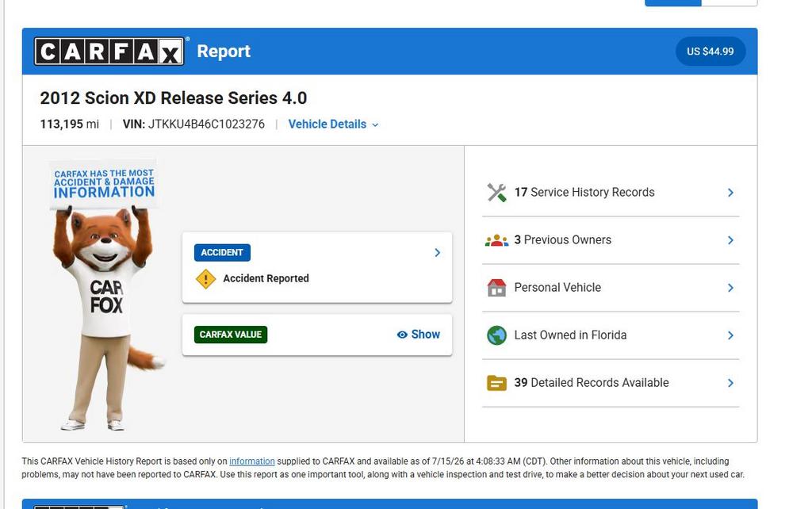Click the globe Last Owned icon
The height and width of the screenshot is (509, 812).
click(496, 335)
